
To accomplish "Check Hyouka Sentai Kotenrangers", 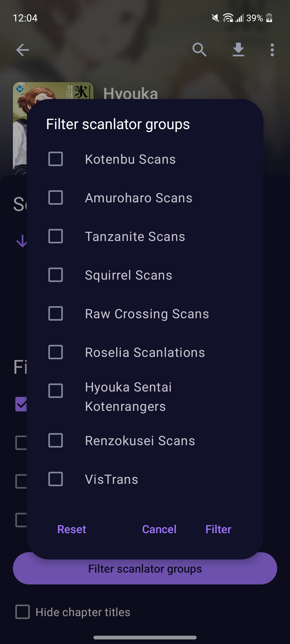I will tap(55, 391).
